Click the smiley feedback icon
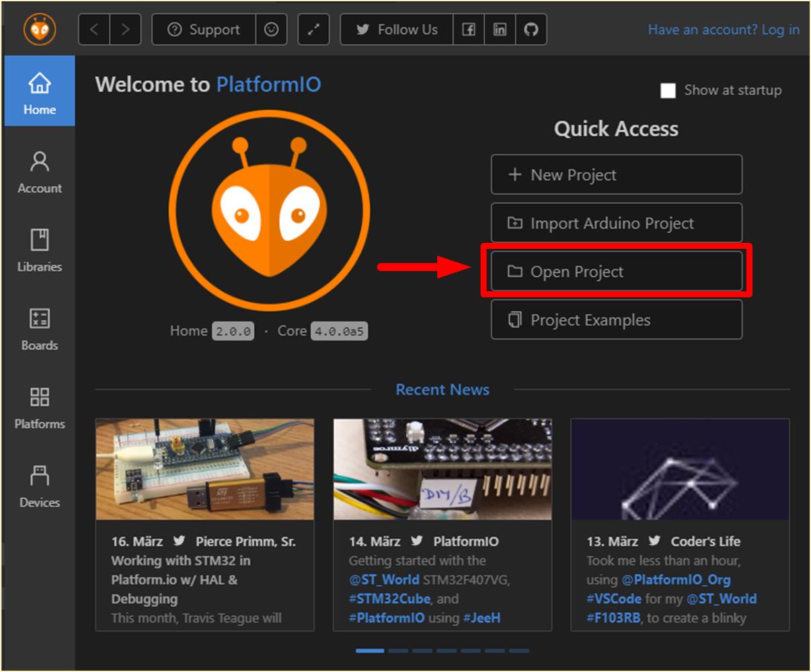The width and height of the screenshot is (811, 672). pyautogui.click(x=272, y=30)
